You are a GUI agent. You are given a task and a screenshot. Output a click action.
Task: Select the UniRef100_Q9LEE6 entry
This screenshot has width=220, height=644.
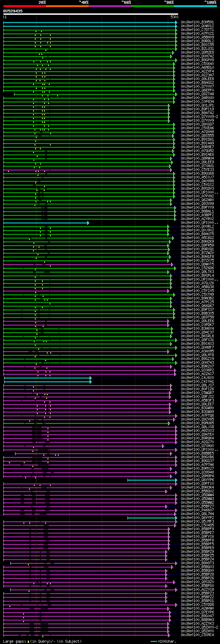197,321
